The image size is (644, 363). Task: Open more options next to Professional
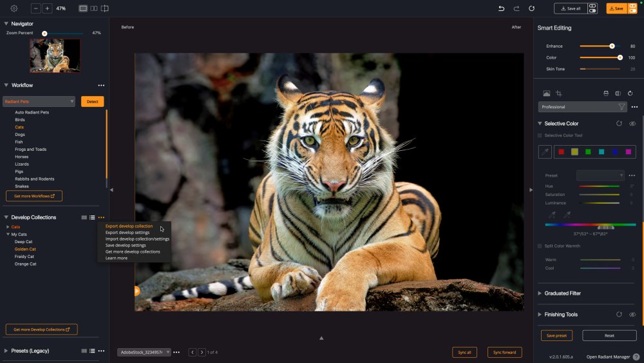[634, 107]
